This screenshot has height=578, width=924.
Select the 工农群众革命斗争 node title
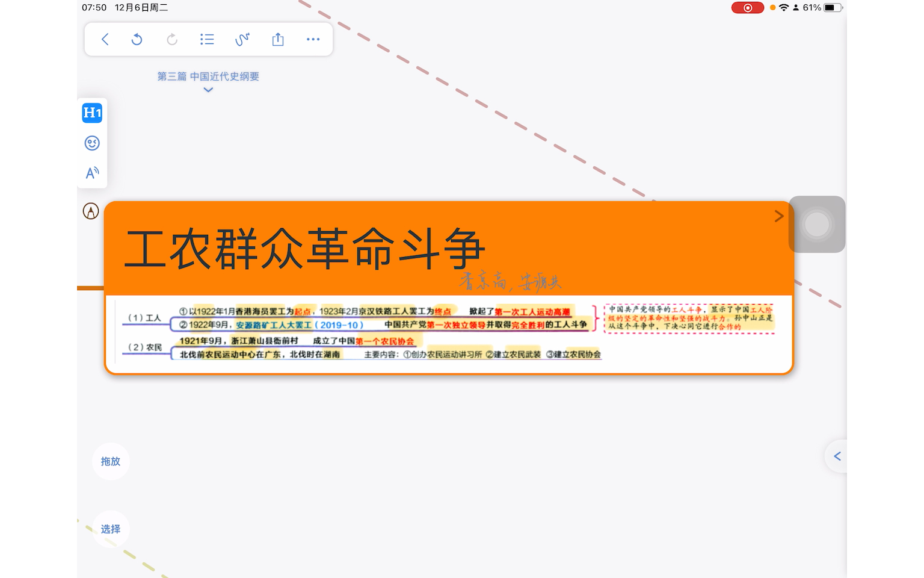pyautogui.click(x=305, y=249)
